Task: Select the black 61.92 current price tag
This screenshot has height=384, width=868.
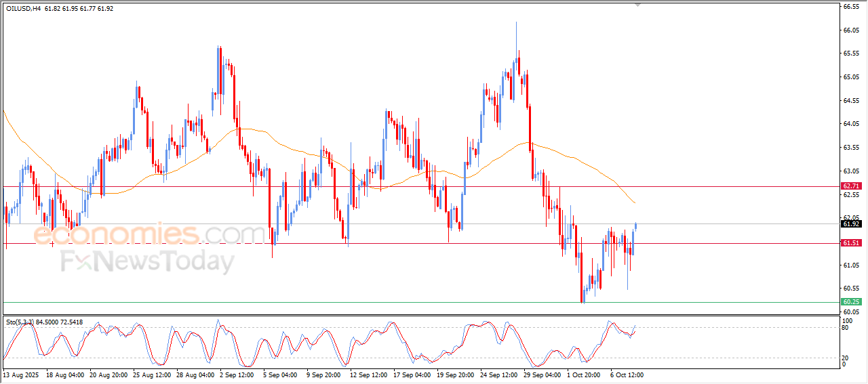Action: pos(851,223)
